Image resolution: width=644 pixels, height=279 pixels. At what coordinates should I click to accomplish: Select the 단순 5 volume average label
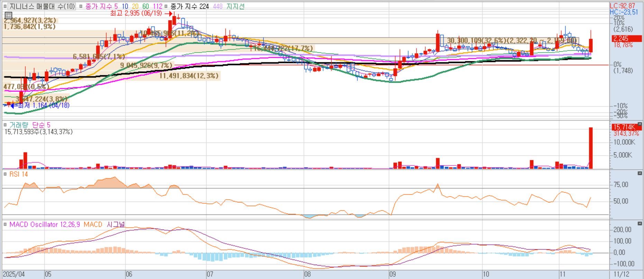click(41, 125)
